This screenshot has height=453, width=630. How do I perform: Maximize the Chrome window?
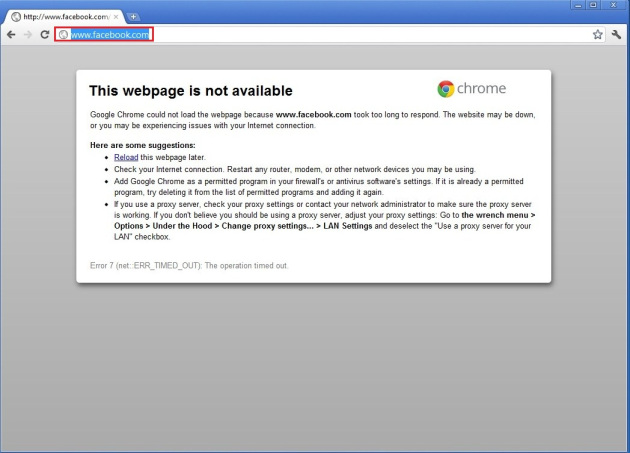[x=593, y=5]
